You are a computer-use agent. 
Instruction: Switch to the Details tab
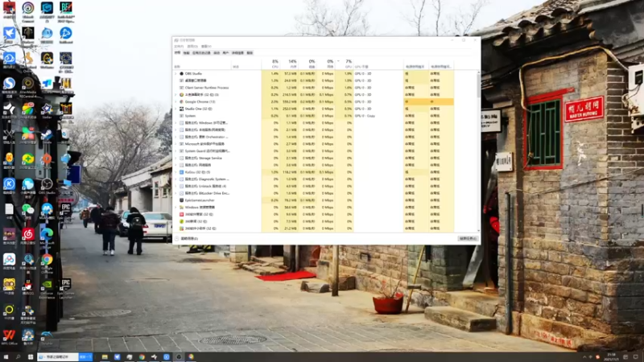pyautogui.click(x=237, y=53)
